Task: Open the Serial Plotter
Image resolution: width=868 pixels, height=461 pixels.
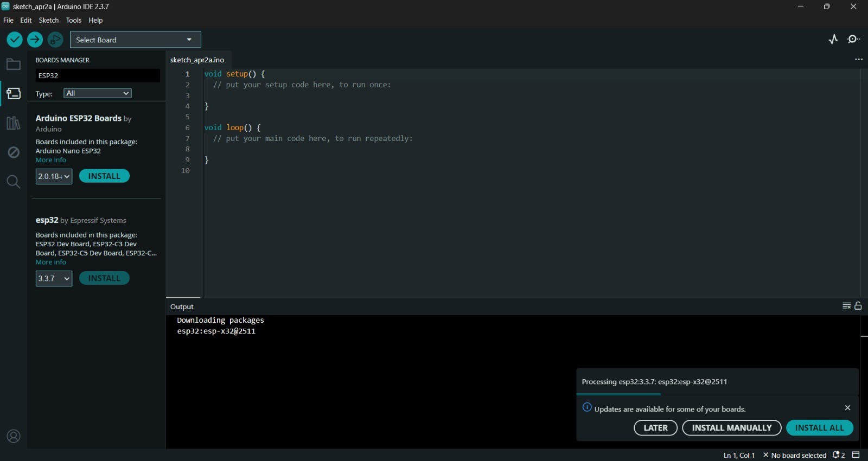Action: (x=833, y=39)
